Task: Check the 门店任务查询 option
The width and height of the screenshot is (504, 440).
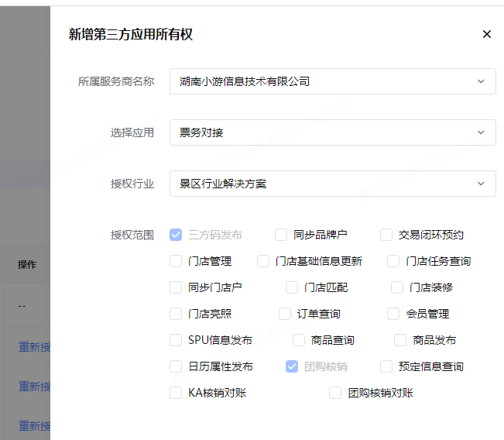Action: click(393, 261)
